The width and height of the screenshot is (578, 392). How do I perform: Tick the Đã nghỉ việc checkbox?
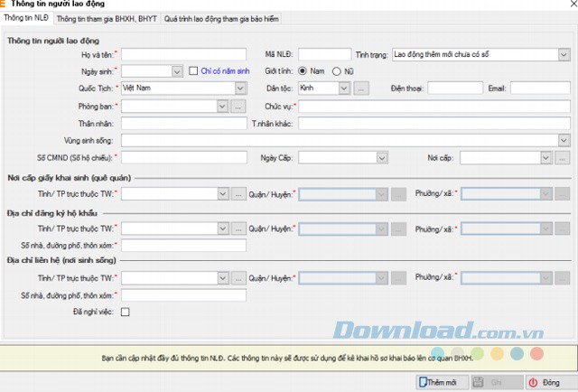coord(126,313)
